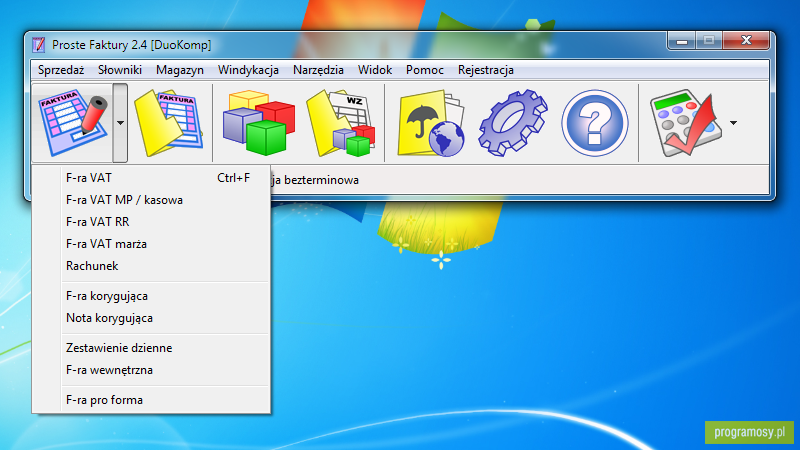This screenshot has width=800, height=450.
Task: Open the Pomoc menu
Action: point(424,70)
